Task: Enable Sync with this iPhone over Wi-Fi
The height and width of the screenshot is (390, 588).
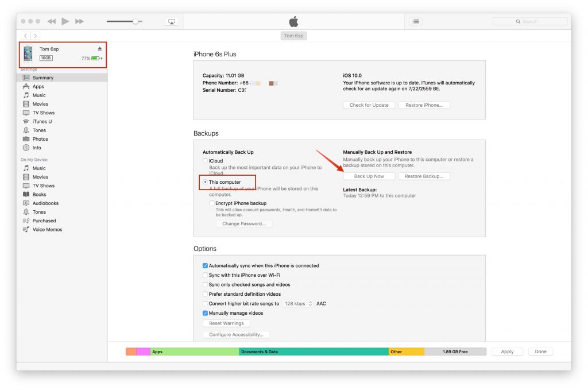Action: tap(205, 275)
